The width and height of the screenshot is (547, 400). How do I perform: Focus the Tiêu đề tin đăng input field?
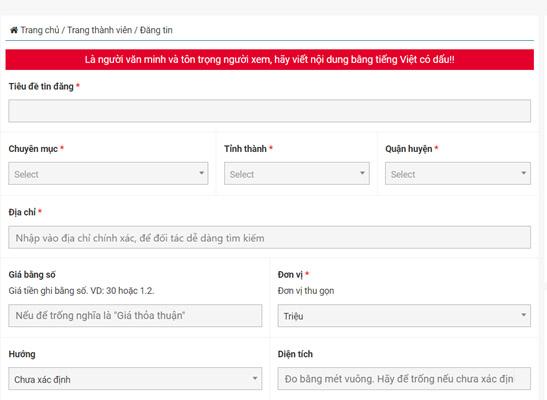269,111
